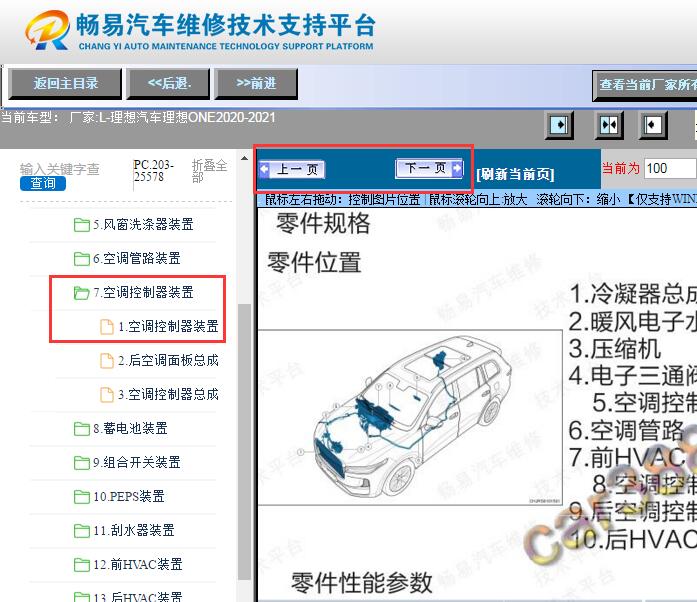Expand folder 6.空调管路装置
The image size is (697, 602).
pyautogui.click(x=137, y=258)
